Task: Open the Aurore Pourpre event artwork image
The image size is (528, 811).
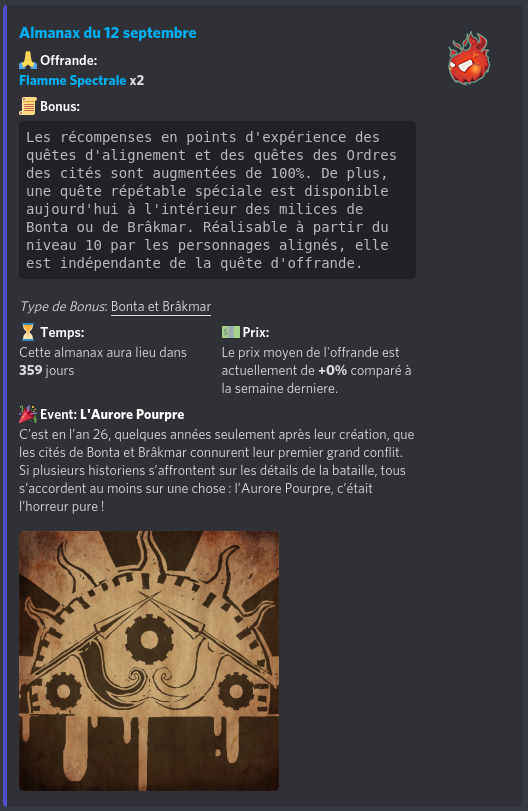Action: coord(149,660)
